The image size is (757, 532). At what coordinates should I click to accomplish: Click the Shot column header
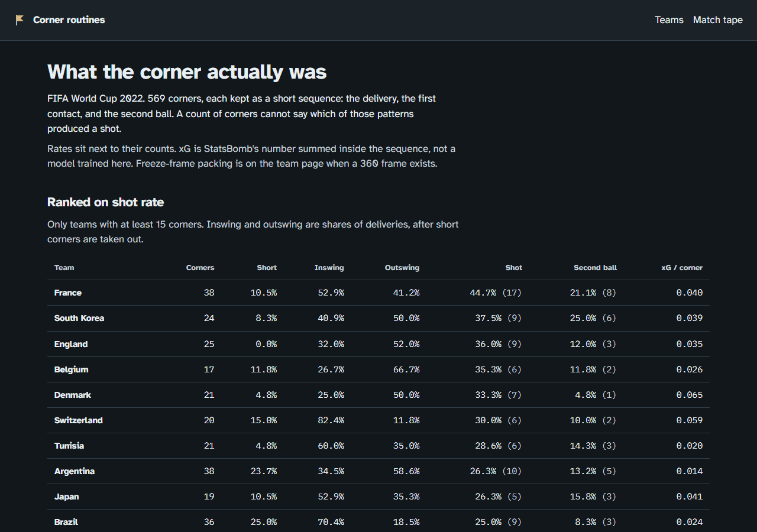[513, 268]
